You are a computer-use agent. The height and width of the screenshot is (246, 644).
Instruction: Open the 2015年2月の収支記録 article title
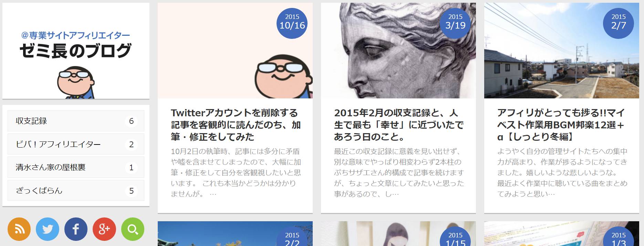click(x=399, y=125)
